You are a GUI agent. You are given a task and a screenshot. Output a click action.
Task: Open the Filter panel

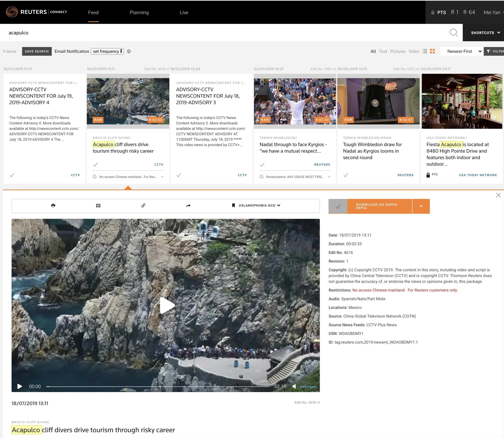pos(494,51)
